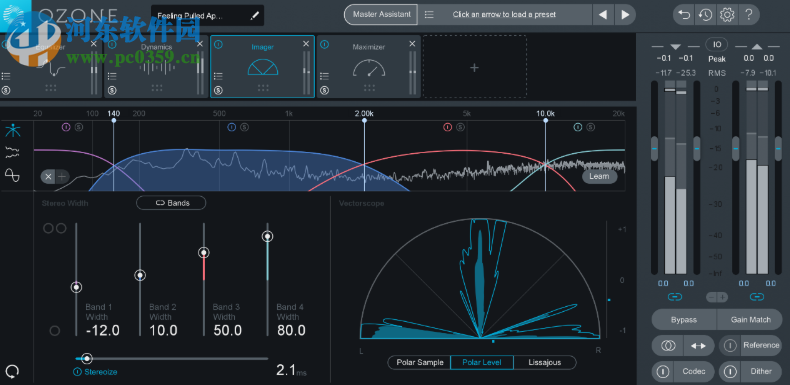This screenshot has width=790, height=385.
Task: Toggle the output gain link icon
Action: click(x=757, y=297)
